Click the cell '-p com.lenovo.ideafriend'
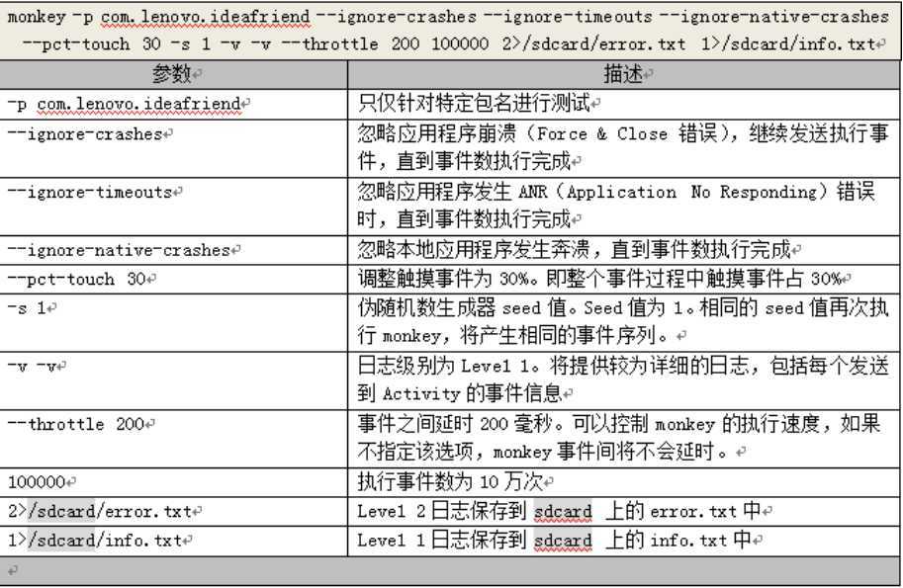Screen dimensions: 903x588 coord(173,104)
